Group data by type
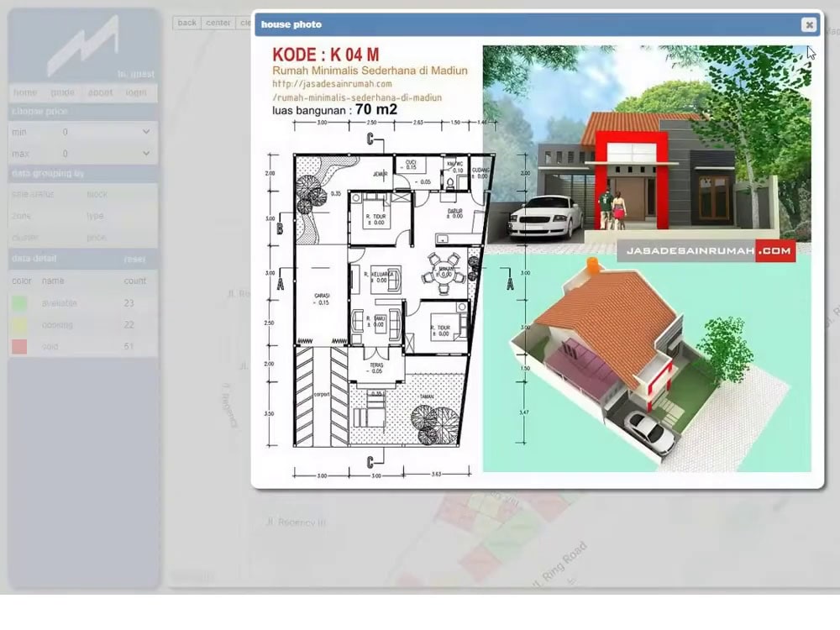840x630 pixels. point(95,216)
